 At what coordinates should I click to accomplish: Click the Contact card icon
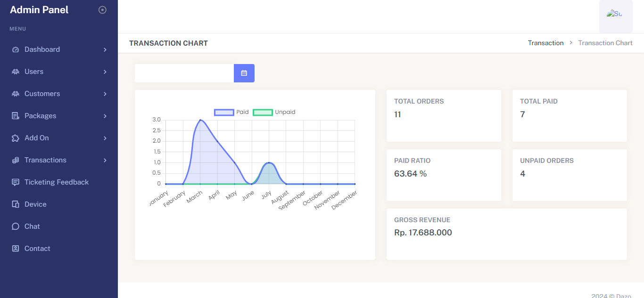16,249
